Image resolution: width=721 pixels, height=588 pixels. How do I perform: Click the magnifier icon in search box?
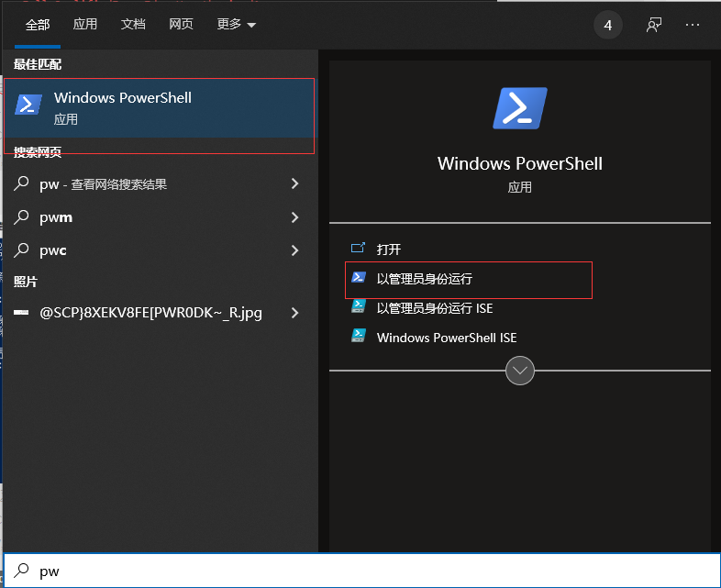click(x=21, y=570)
